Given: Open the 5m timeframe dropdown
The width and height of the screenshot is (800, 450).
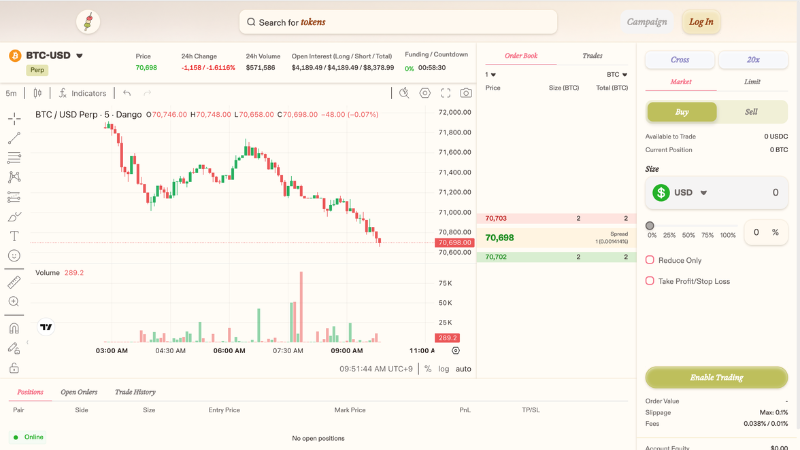Looking at the screenshot, I should (x=11, y=93).
